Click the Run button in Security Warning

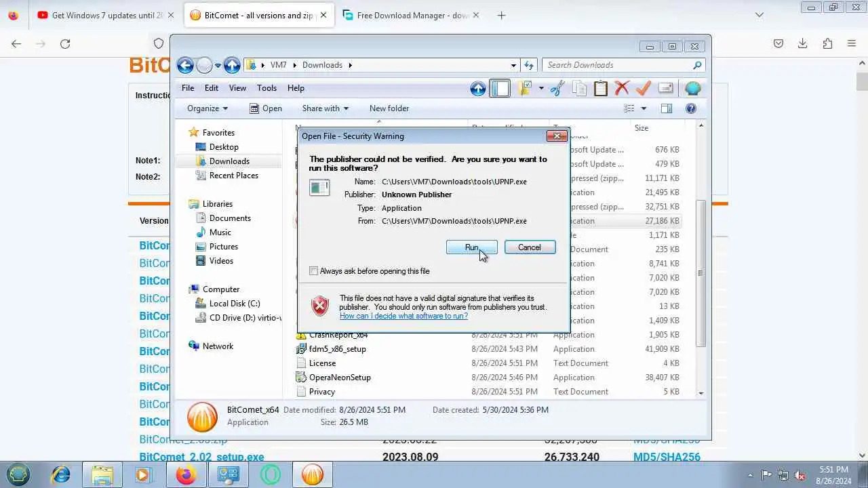pos(472,247)
